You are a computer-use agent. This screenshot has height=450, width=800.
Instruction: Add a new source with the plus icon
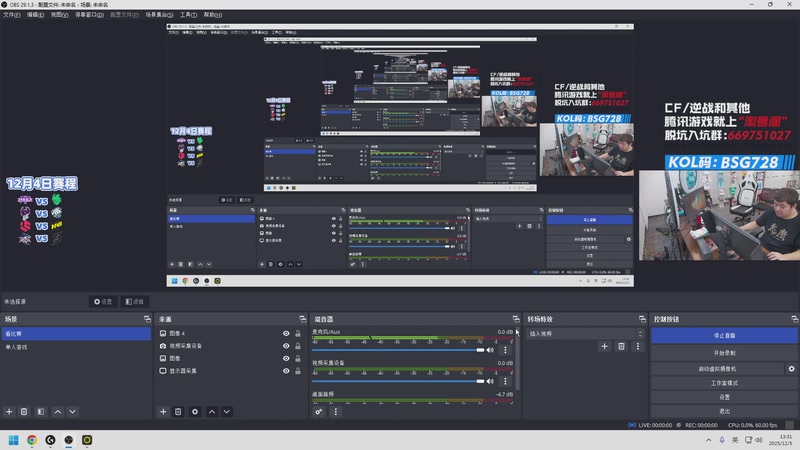(x=163, y=411)
